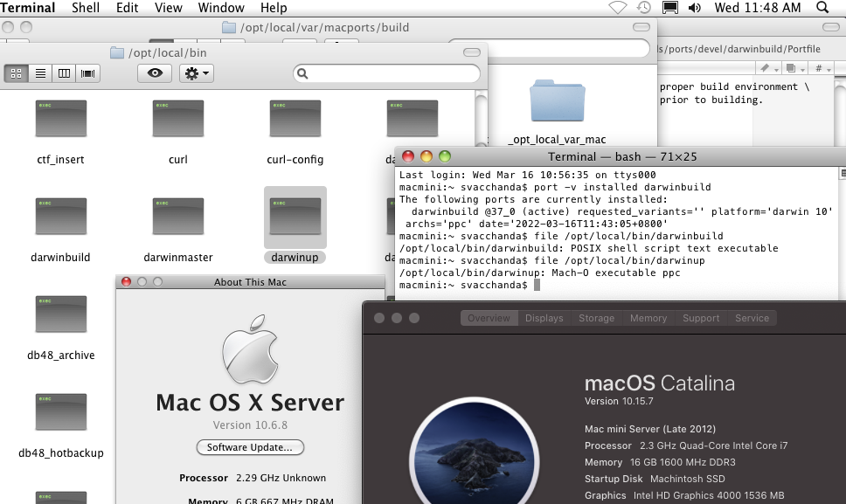
Task: Select the darwinbuild executable icon
Action: (61, 216)
